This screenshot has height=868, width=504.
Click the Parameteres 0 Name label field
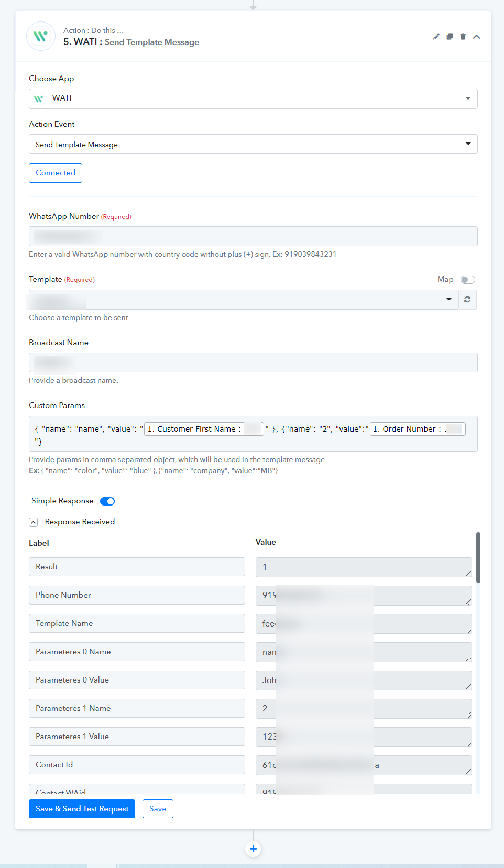[137, 652]
